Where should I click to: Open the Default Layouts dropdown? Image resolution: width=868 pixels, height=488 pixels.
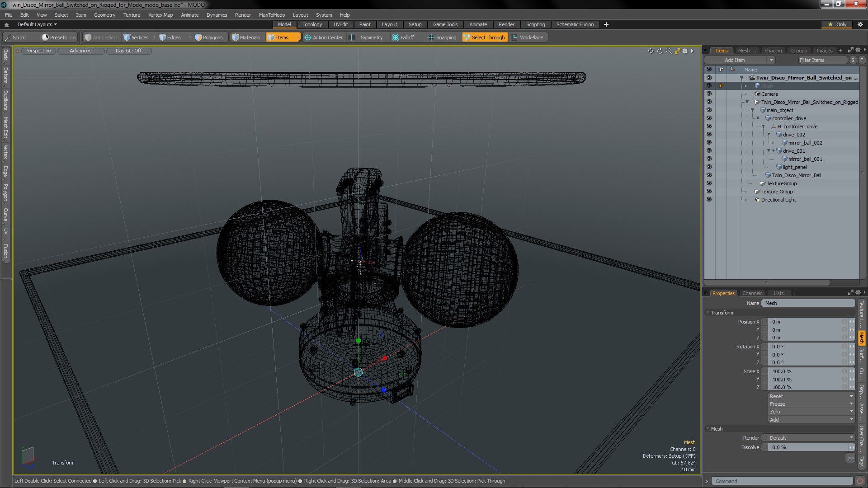(x=37, y=24)
